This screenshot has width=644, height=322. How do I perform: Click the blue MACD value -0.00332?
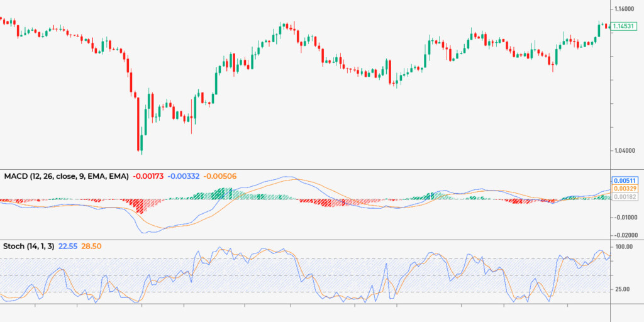(x=184, y=177)
